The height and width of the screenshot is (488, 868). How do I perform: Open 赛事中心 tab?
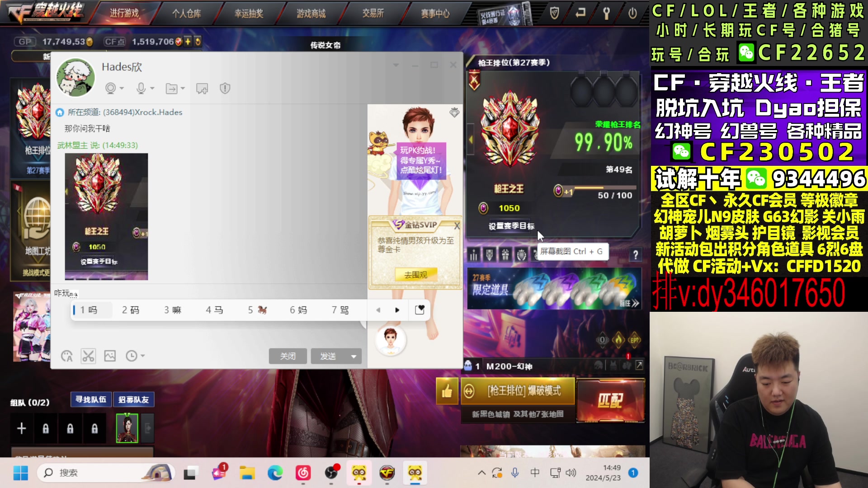[x=435, y=14]
